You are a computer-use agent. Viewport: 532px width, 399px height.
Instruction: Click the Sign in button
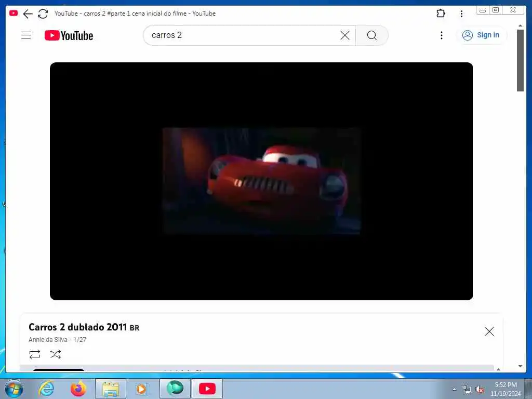tap(481, 35)
